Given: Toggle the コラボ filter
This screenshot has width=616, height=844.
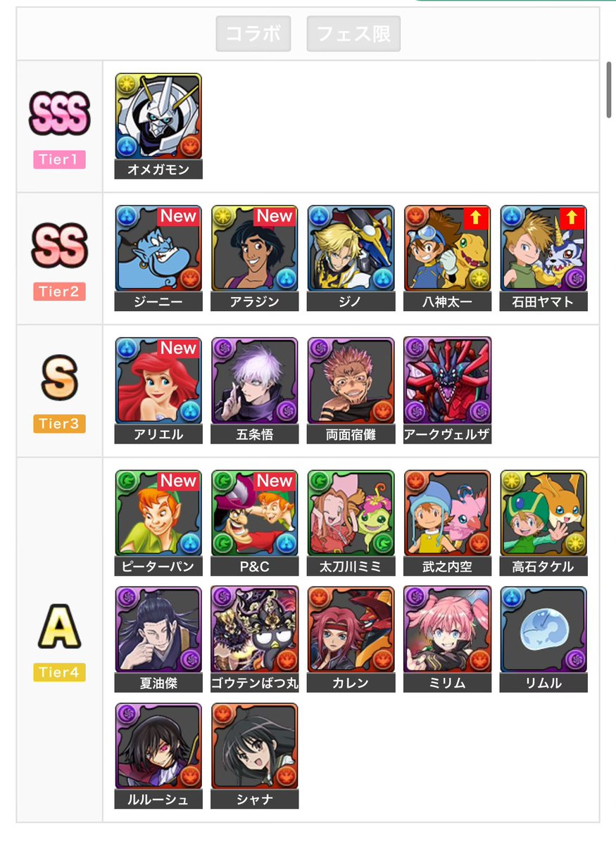Looking at the screenshot, I should coord(253,33).
